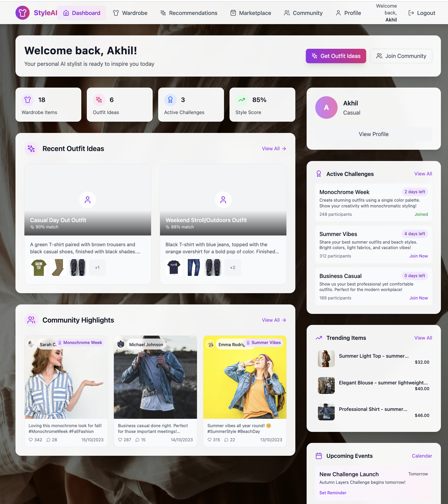Click the like heart on Sarah's post
This screenshot has width=448, height=504.
[31, 440]
